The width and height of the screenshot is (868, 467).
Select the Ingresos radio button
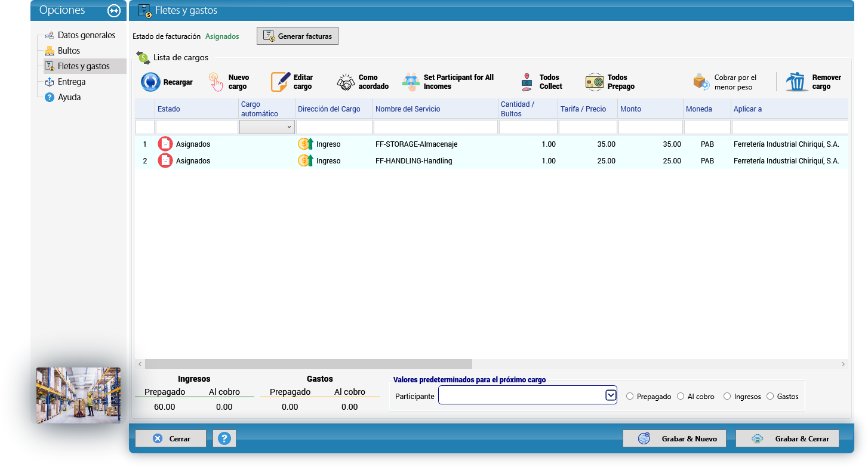click(727, 397)
